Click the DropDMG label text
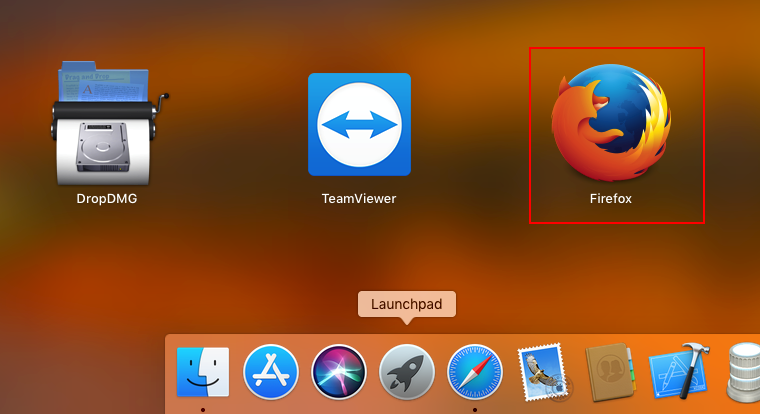This screenshot has width=760, height=414. 107,199
